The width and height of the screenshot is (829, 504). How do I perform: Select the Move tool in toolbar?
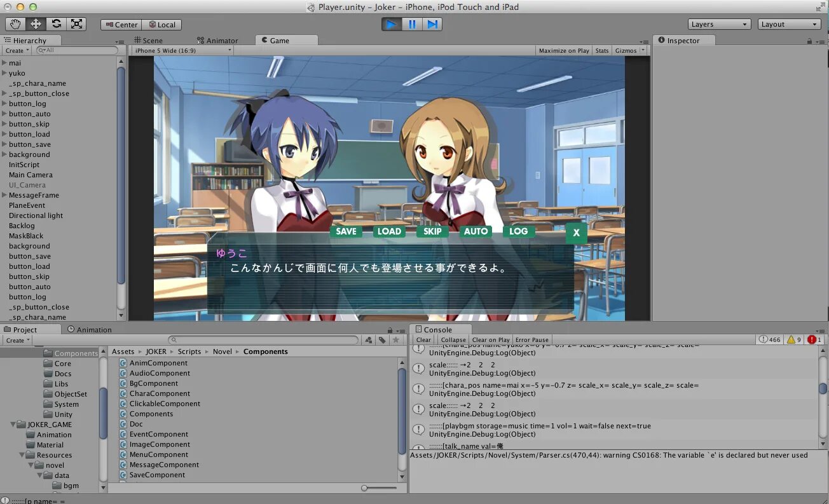point(36,24)
